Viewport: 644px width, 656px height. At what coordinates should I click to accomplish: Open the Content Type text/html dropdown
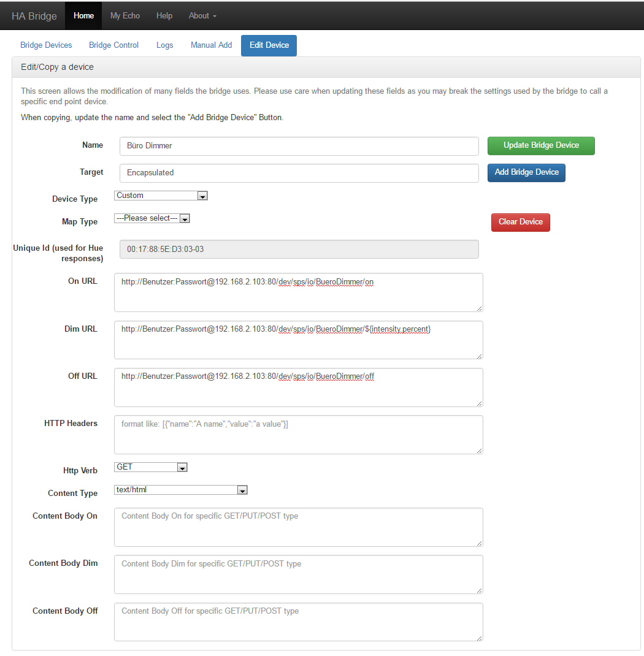click(181, 489)
